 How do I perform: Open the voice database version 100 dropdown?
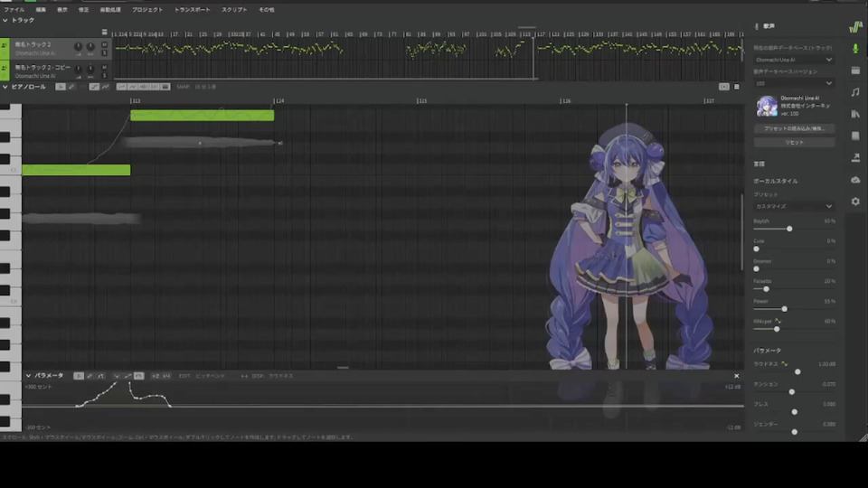794,83
